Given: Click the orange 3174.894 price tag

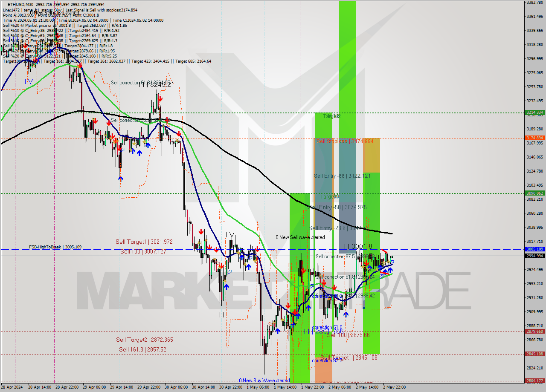Looking at the screenshot, I should click(x=534, y=138).
